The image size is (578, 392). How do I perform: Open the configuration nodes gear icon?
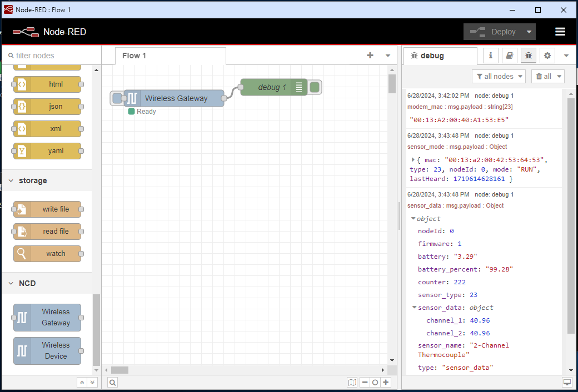pyautogui.click(x=547, y=56)
